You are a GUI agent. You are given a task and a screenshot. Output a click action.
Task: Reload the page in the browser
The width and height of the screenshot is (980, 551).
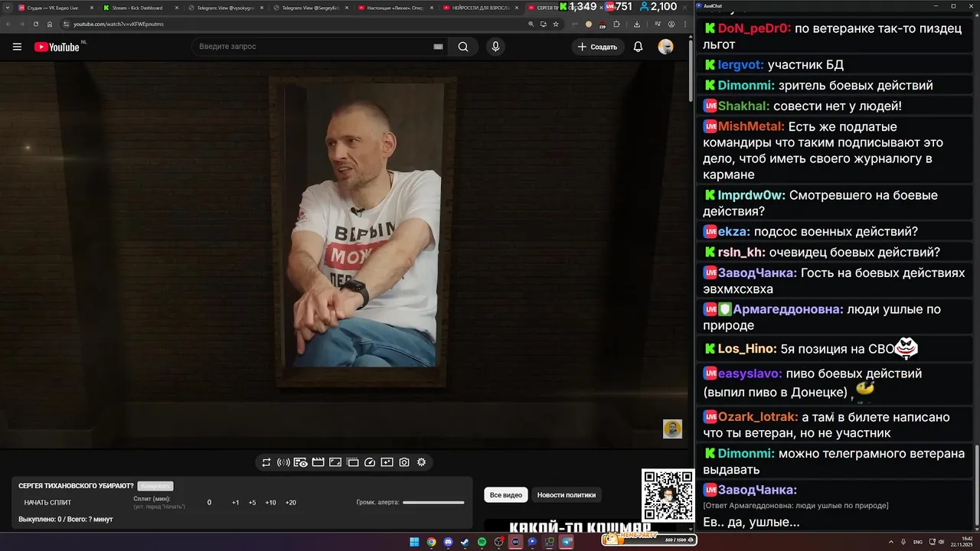pyautogui.click(x=36, y=24)
